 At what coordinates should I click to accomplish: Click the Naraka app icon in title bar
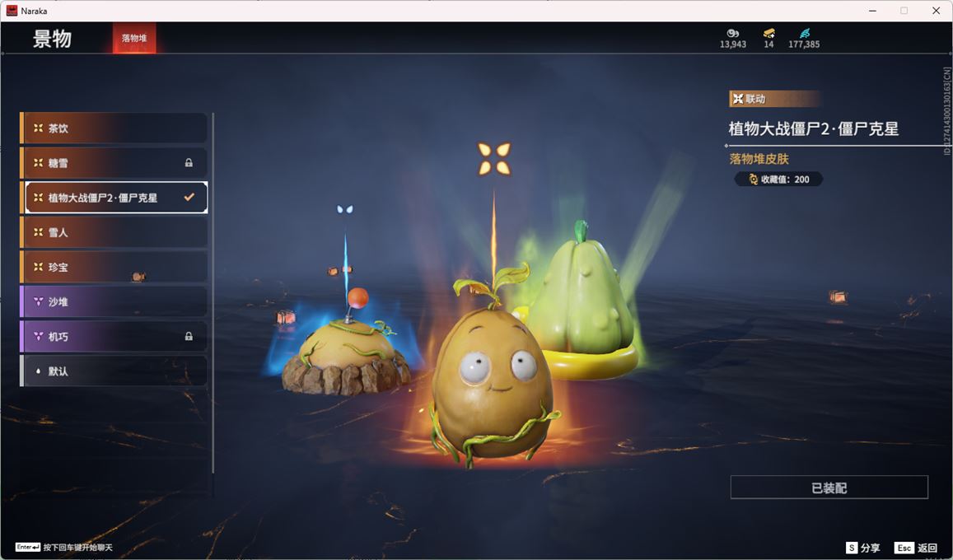pyautogui.click(x=12, y=11)
